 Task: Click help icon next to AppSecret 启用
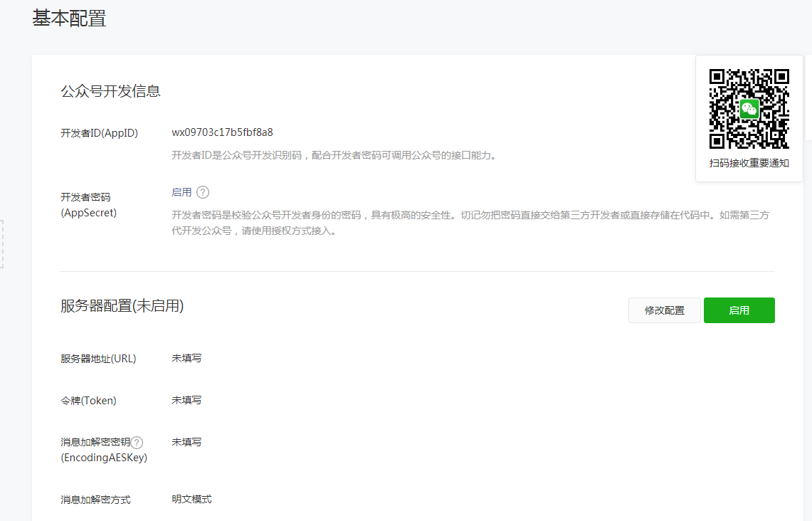pos(203,192)
